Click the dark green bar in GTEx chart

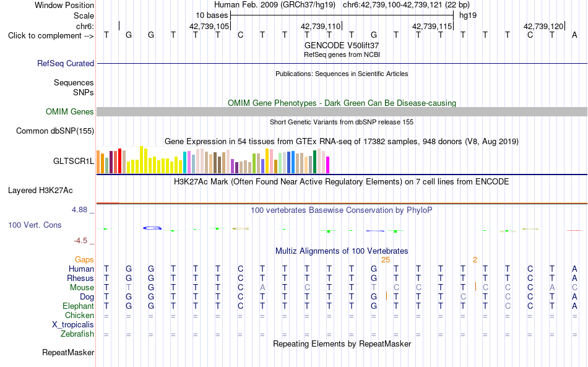click(314, 162)
